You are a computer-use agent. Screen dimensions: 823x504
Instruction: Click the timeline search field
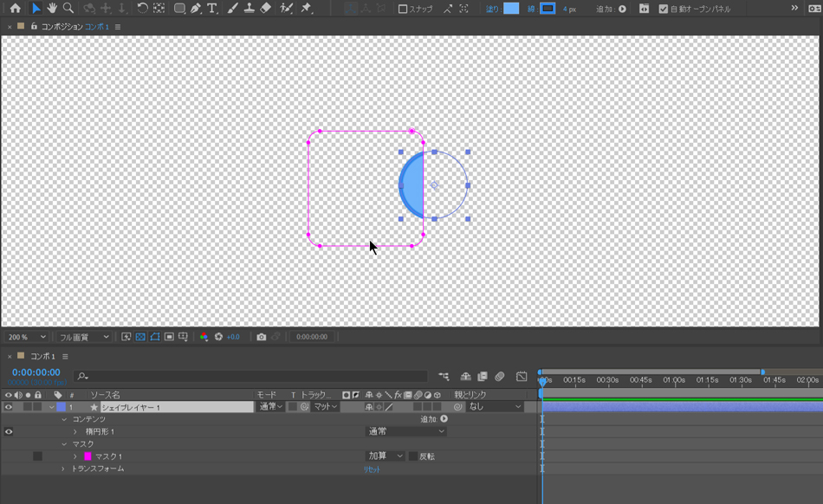point(251,377)
